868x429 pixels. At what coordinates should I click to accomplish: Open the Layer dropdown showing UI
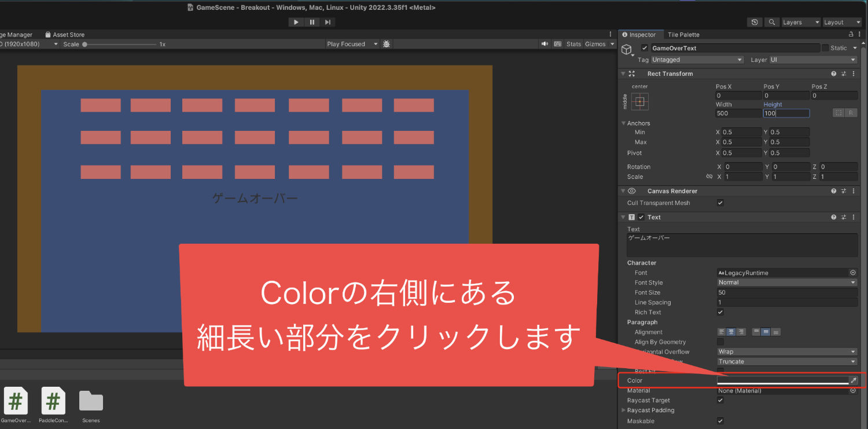coord(813,60)
